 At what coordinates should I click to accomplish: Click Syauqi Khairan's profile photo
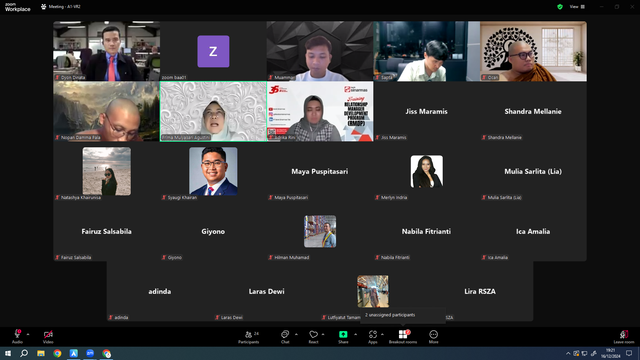pyautogui.click(x=213, y=171)
